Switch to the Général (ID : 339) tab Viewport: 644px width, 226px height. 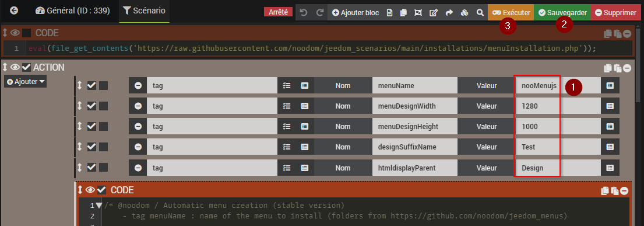73,11
